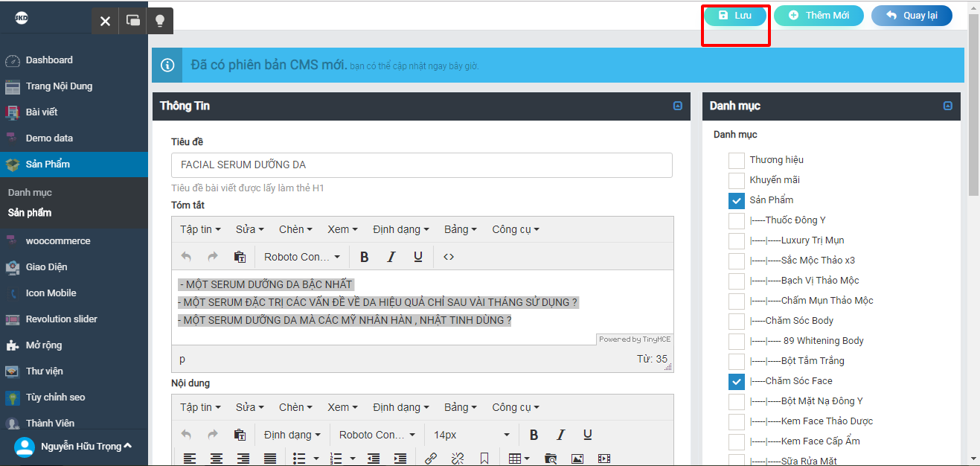This screenshot has width=980, height=466.
Task: Collapse the Thông Tin panel
Action: (677, 106)
